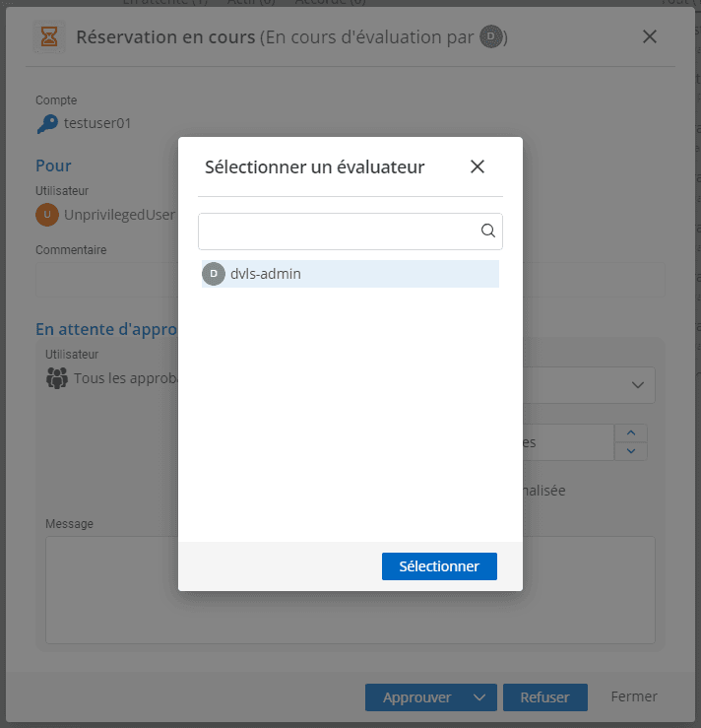Click the Approuver button
701x728 pixels.
pyautogui.click(x=416, y=697)
